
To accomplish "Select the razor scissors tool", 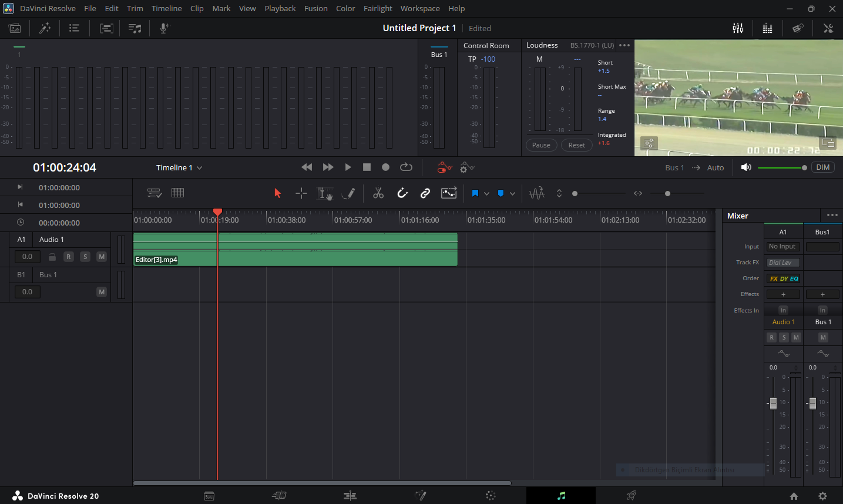I will click(x=378, y=193).
